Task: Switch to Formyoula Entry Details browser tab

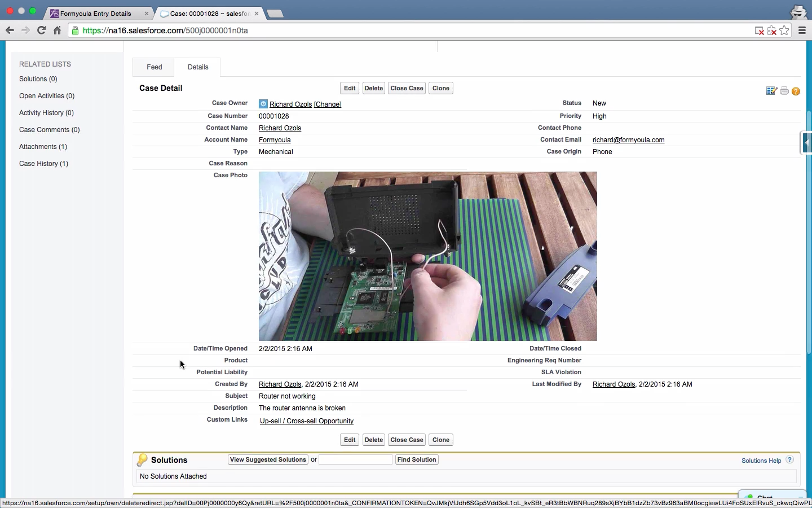Action: pyautogui.click(x=96, y=14)
